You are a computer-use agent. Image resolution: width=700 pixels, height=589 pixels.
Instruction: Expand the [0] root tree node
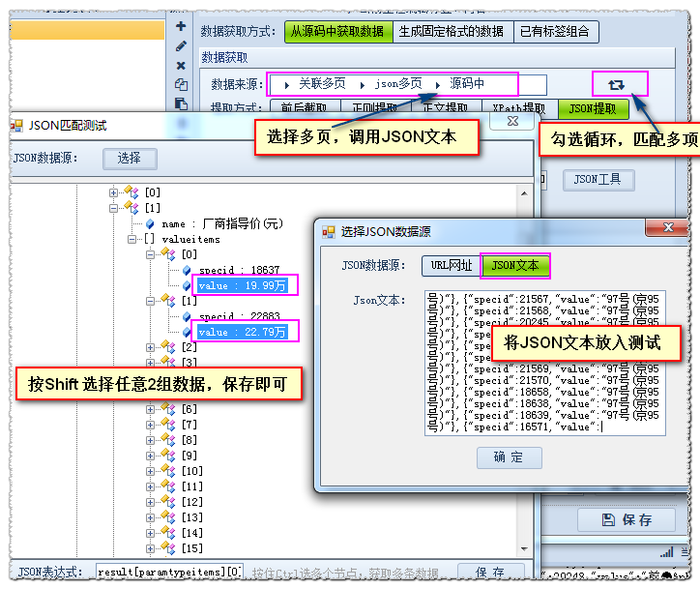[x=114, y=192]
